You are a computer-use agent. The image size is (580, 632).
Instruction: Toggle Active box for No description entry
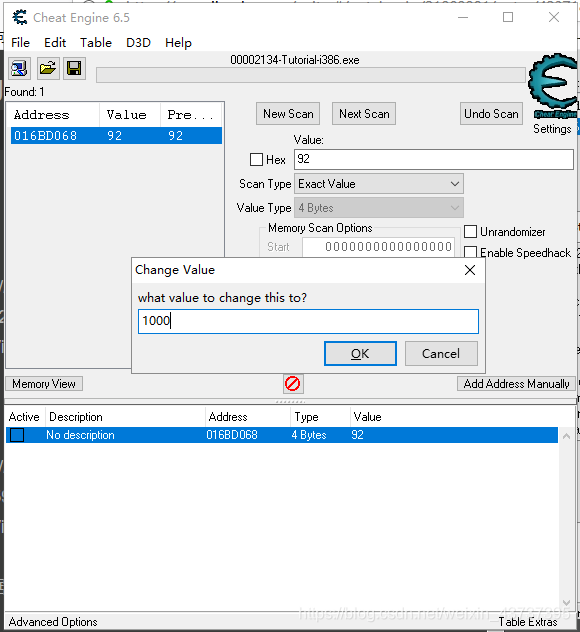(x=17, y=435)
